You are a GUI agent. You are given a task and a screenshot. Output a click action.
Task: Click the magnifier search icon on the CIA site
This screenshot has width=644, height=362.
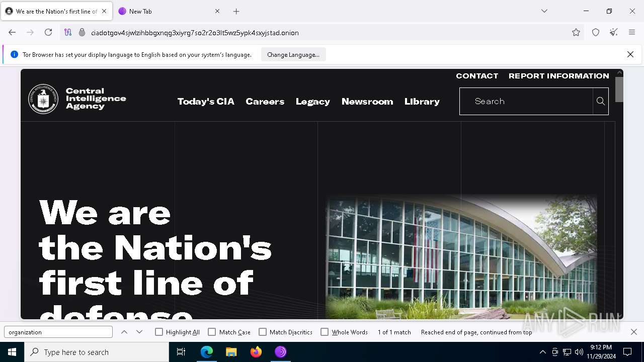pos(601,101)
